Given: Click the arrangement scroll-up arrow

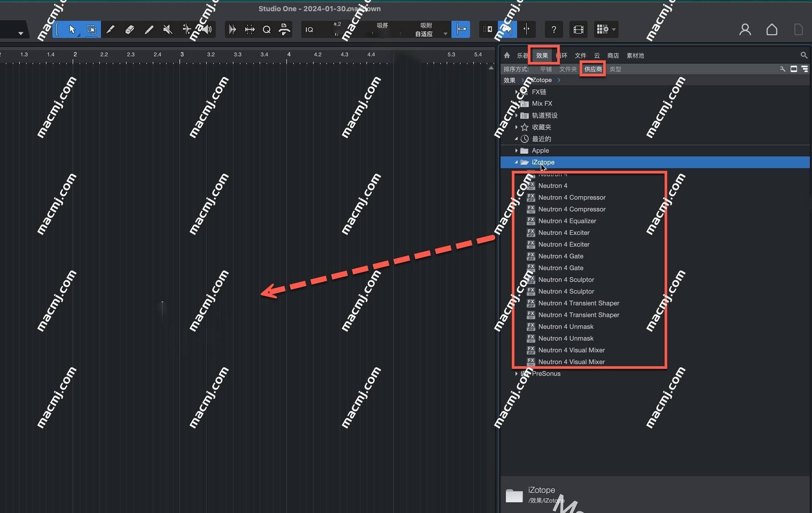Looking at the screenshot, I should [491, 68].
